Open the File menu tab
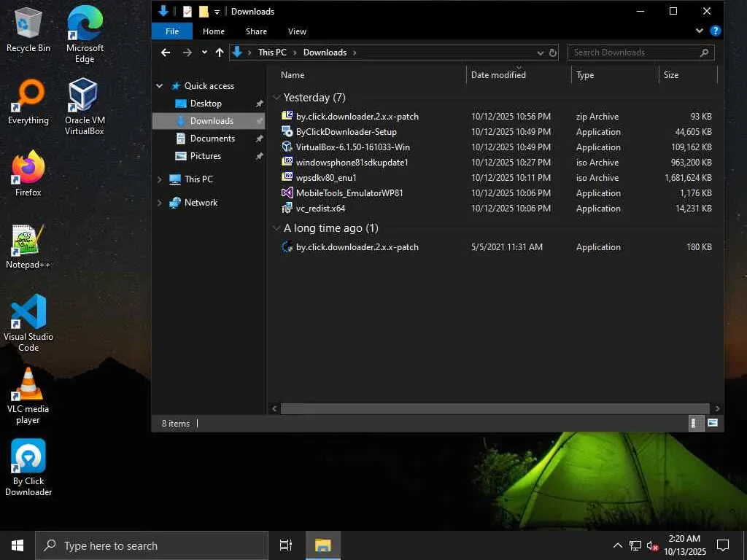 172,31
